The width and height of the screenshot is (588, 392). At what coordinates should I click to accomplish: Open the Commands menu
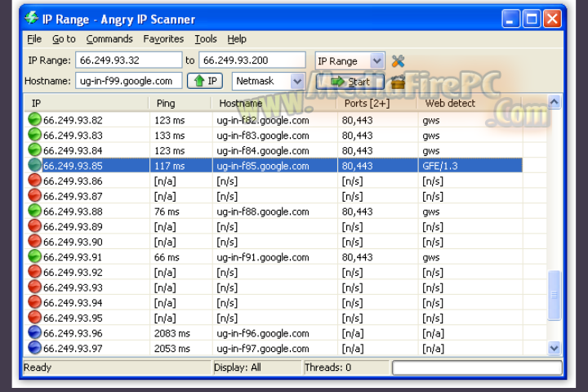pos(109,39)
